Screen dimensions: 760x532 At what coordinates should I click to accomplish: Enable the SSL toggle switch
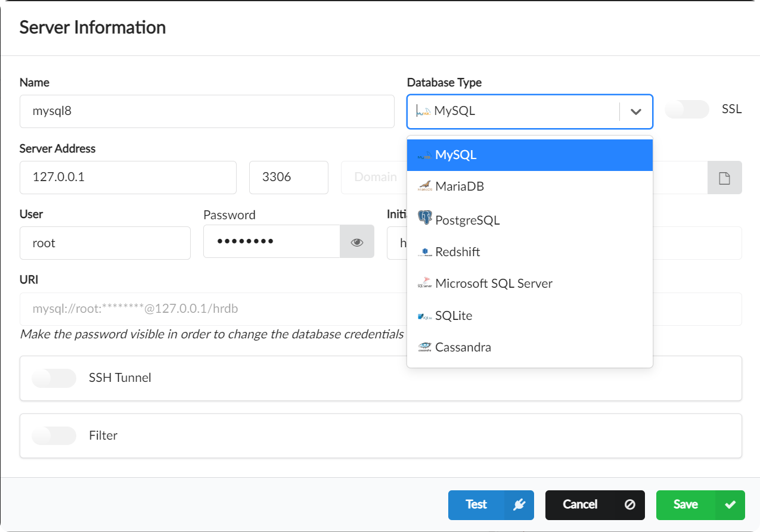[x=687, y=110]
